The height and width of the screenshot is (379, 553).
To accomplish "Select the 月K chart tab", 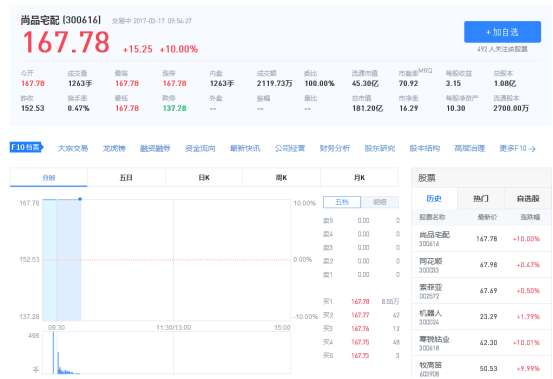I will pyautogui.click(x=359, y=177).
